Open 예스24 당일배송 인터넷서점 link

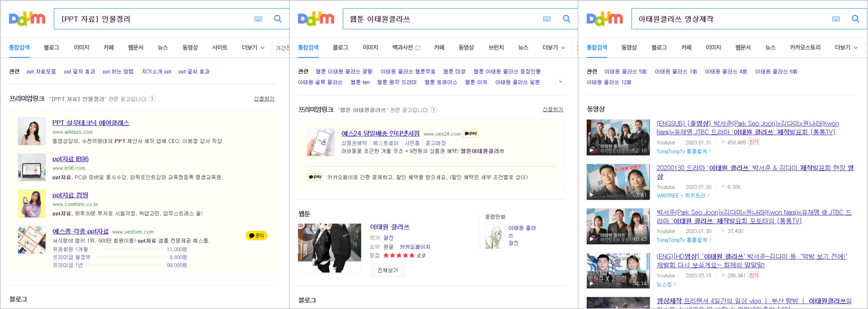coord(380,134)
